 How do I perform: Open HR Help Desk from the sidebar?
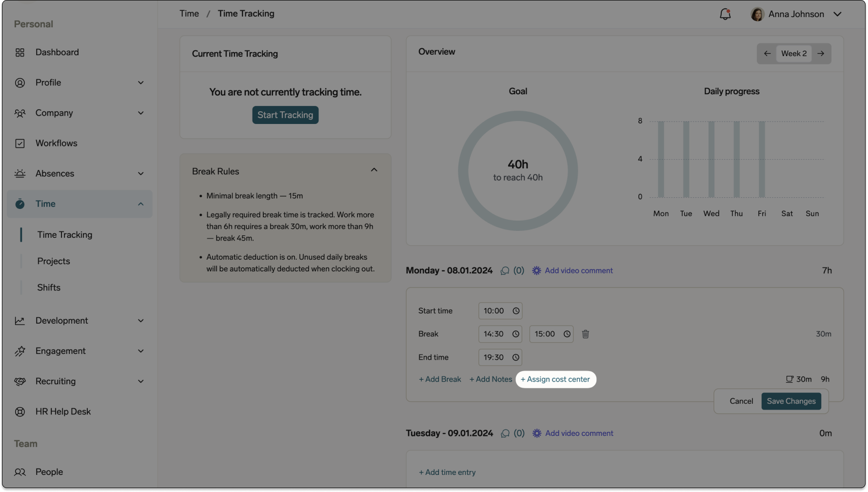click(x=63, y=411)
